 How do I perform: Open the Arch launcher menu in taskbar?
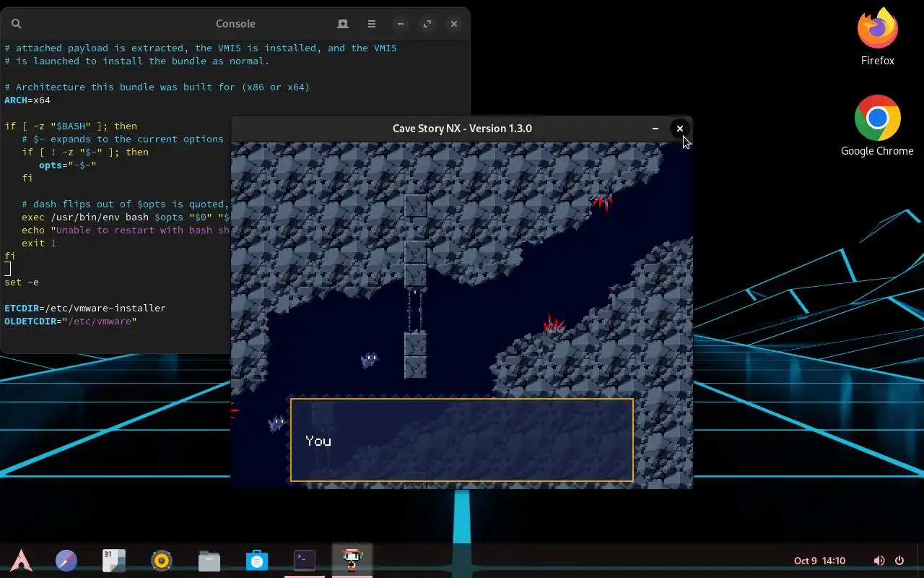point(21,560)
